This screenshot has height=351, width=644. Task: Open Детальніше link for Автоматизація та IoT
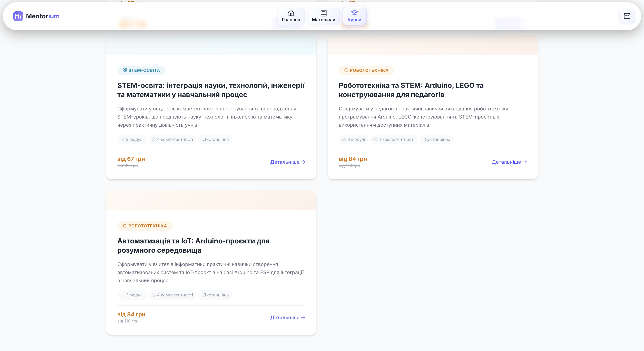(287, 317)
